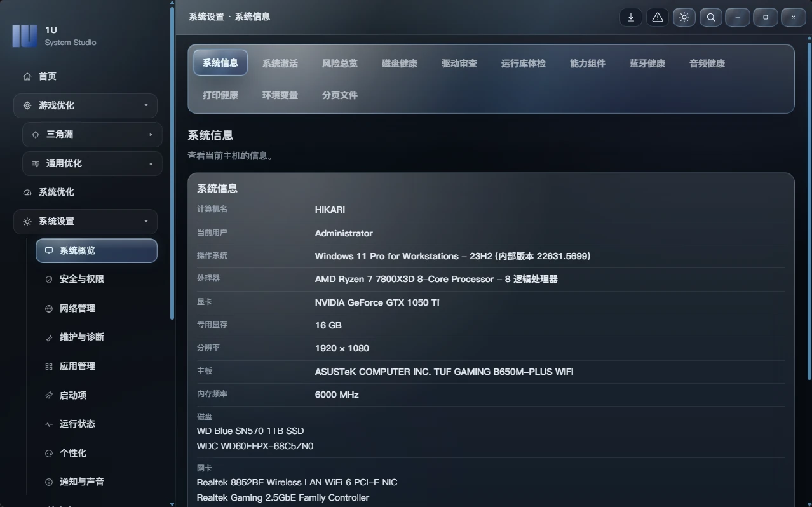
Task: Open 运行状态 sidebar entry
Action: 96,424
